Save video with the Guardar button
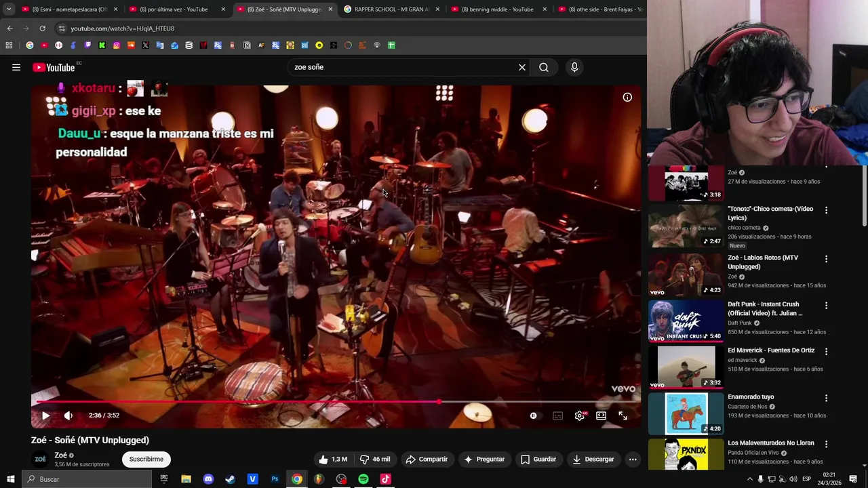The width and height of the screenshot is (868, 488). point(538,459)
